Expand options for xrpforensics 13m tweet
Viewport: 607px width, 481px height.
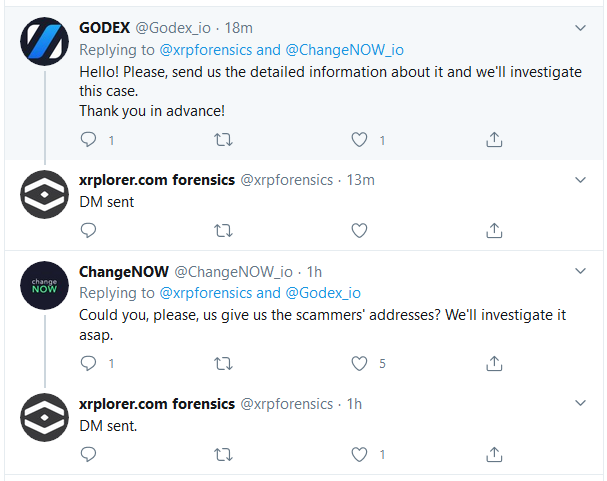tap(581, 180)
